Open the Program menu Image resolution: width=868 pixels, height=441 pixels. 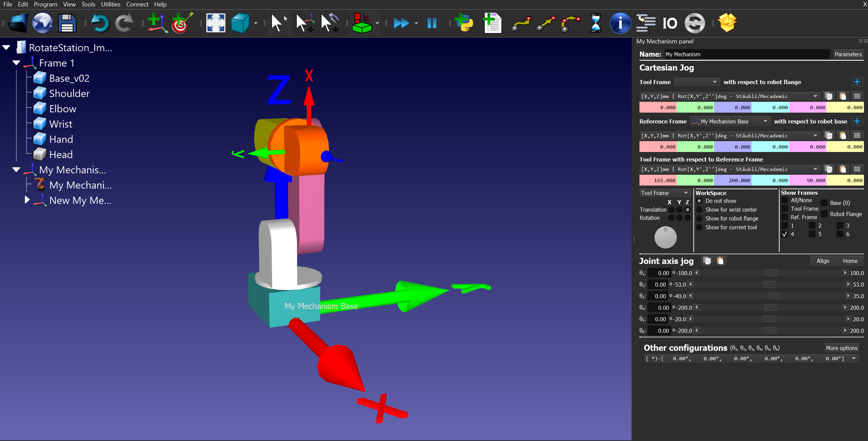(x=46, y=4)
